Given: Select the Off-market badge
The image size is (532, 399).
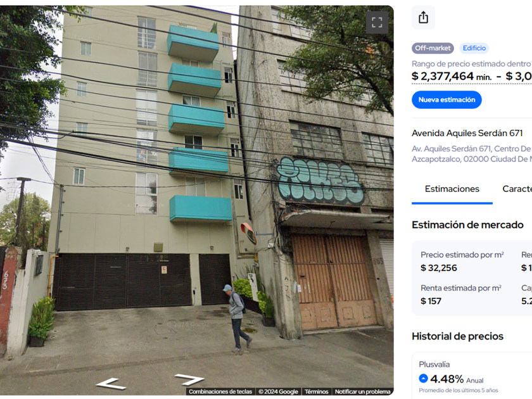Looking at the screenshot, I should point(433,48).
